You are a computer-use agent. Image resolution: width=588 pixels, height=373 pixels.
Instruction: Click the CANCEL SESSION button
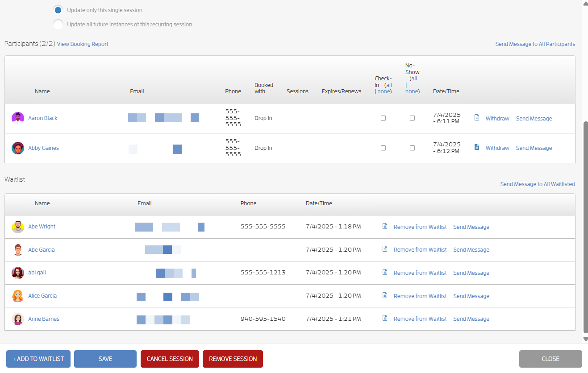coord(170,359)
